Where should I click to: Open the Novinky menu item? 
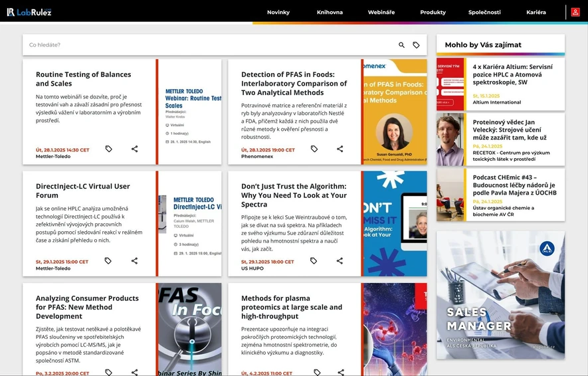click(278, 13)
